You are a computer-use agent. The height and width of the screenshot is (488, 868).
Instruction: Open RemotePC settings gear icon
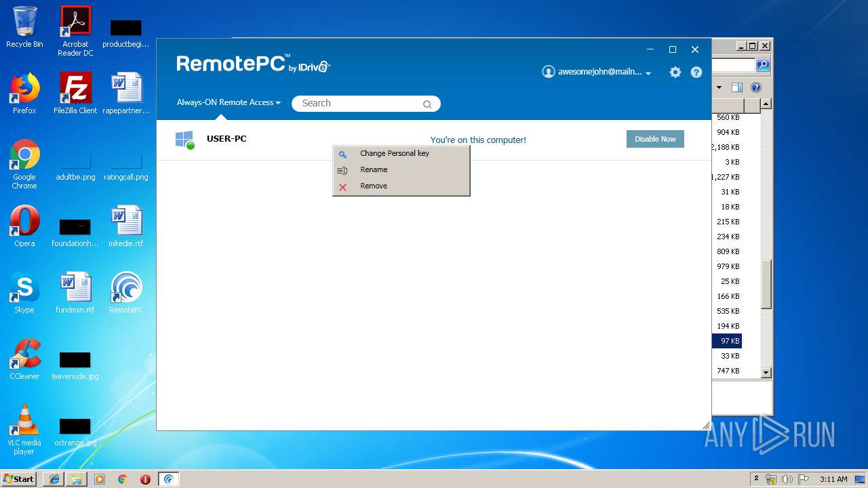pos(675,72)
